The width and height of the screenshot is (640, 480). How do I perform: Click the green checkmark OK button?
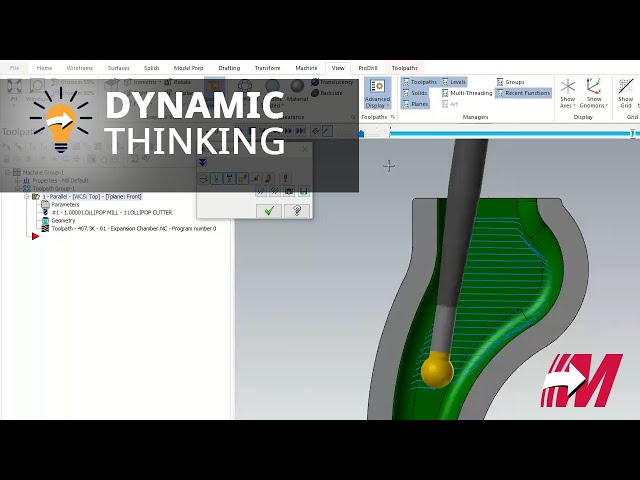tap(269, 211)
